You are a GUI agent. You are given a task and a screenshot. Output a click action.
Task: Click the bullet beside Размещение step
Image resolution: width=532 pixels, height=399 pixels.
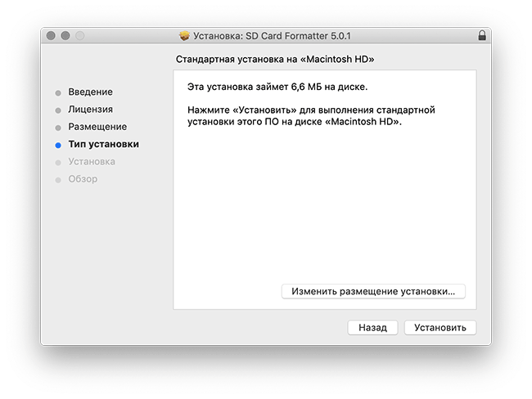58,128
